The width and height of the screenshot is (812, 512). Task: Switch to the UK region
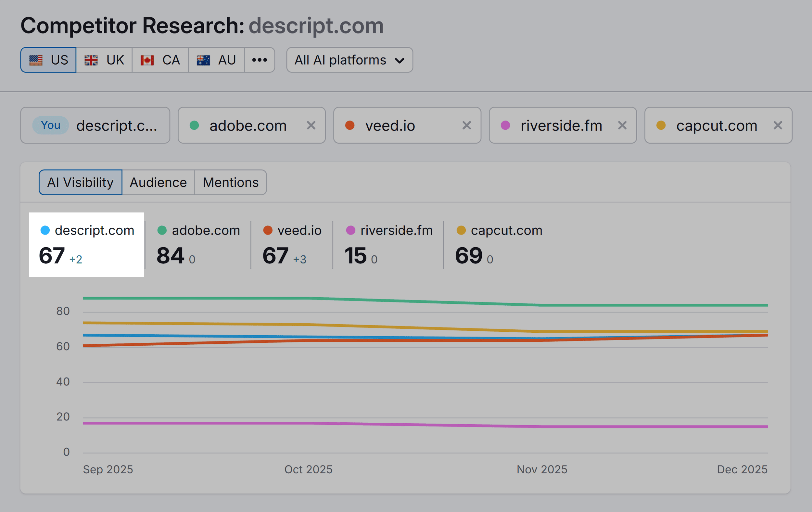tap(104, 60)
